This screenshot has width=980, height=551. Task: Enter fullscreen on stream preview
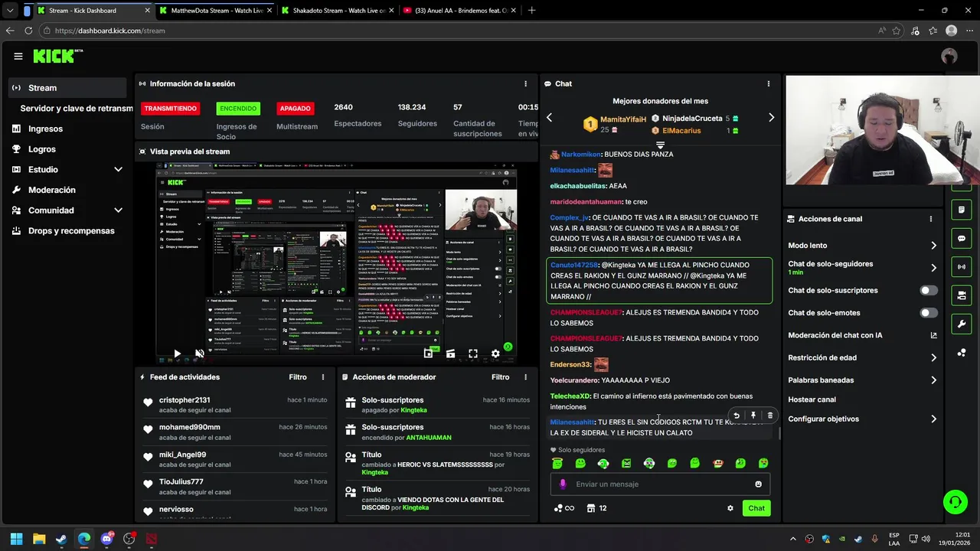click(x=473, y=354)
